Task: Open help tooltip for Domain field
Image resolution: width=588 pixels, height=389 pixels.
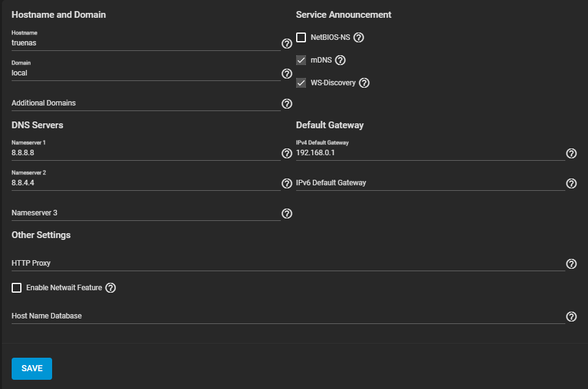Action: click(x=286, y=74)
